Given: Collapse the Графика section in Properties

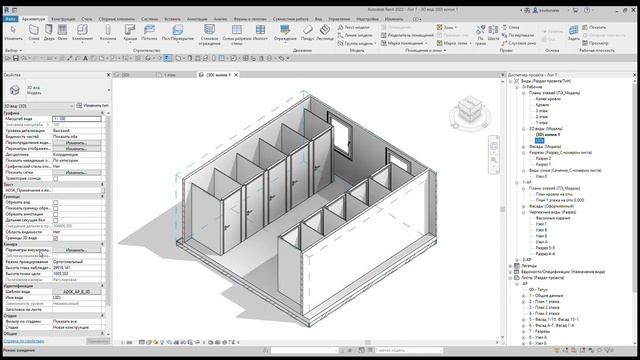Looking at the screenshot, I should (102, 113).
